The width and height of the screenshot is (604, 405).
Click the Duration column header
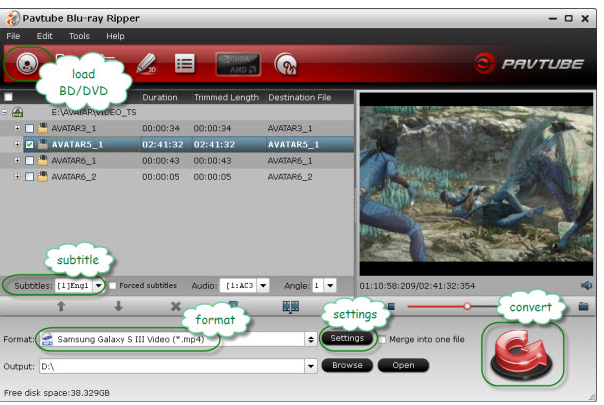point(160,97)
